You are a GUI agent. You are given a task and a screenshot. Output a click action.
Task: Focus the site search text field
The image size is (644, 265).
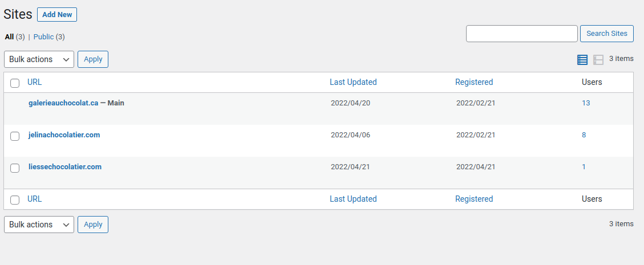coord(521,33)
